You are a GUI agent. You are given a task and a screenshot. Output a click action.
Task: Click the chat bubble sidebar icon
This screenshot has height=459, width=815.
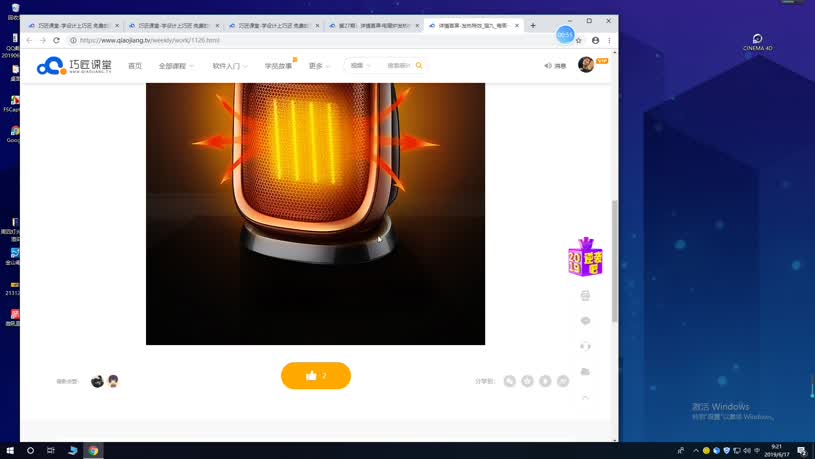[585, 321]
